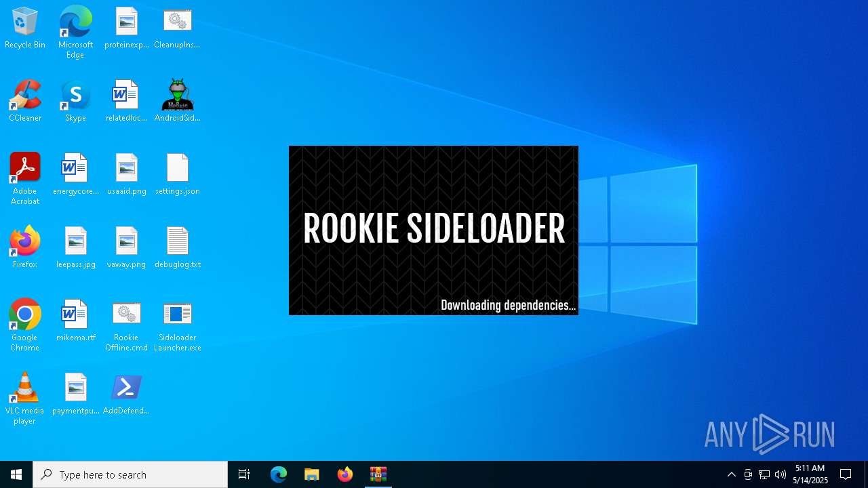Open Edge from the taskbar
The height and width of the screenshot is (488, 868).
(279, 474)
